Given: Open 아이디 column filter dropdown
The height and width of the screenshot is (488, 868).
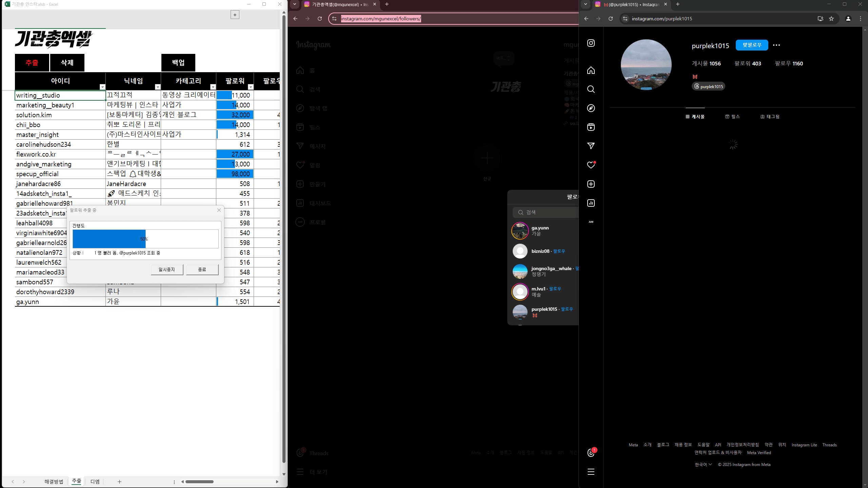Looking at the screenshot, I should click(x=102, y=87).
